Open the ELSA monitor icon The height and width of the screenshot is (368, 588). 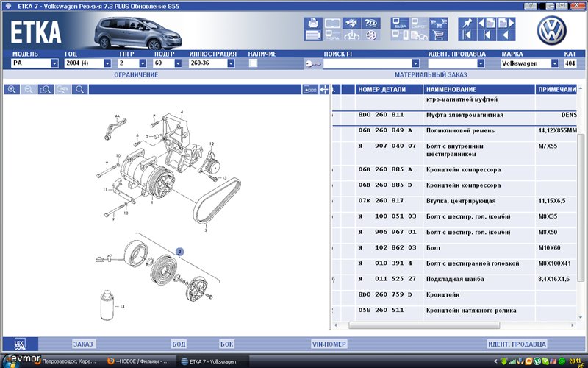(400, 24)
